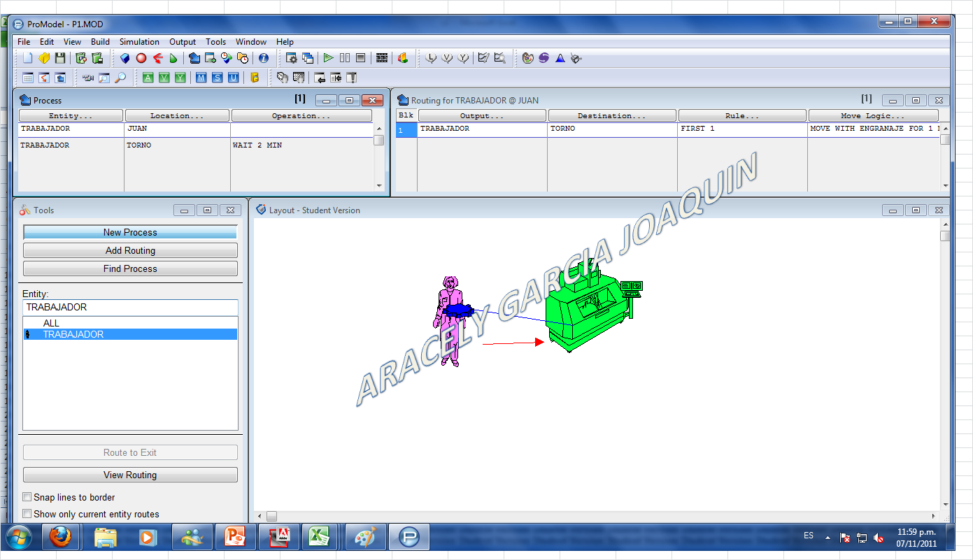Pause the simulation with the pause icon
Image resolution: width=973 pixels, height=560 pixels.
344,57
